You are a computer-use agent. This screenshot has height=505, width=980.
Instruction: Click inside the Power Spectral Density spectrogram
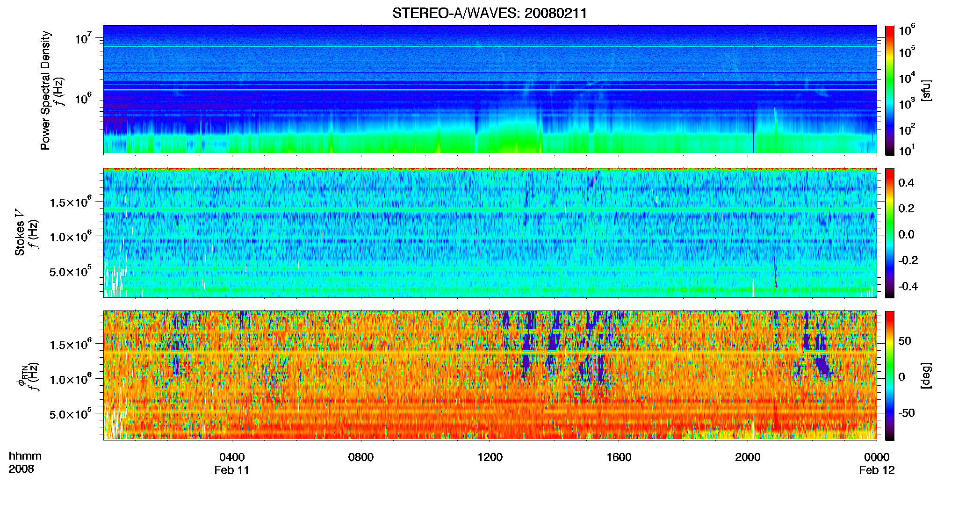[x=490, y=89]
